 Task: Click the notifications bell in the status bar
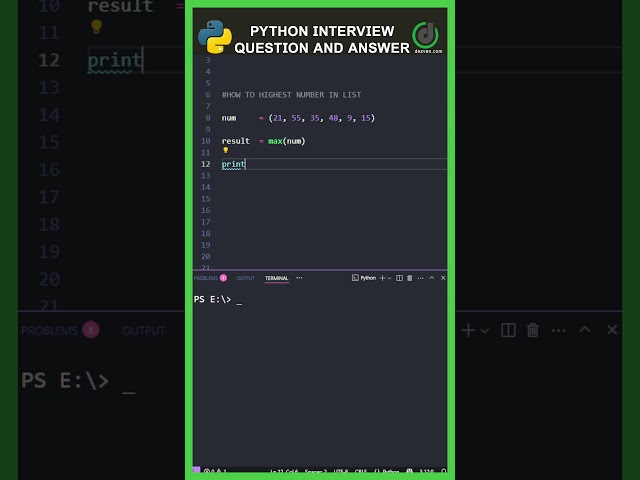click(444, 471)
